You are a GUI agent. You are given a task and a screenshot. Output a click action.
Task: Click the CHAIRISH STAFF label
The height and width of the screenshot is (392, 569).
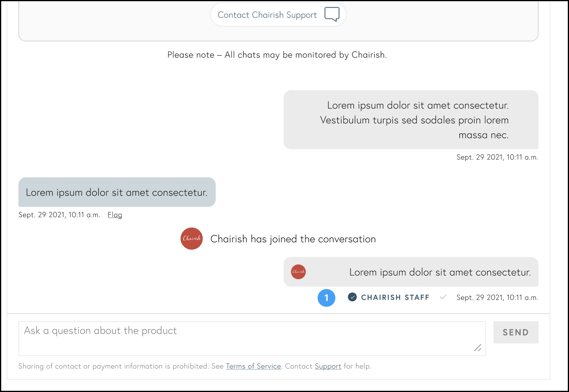coord(395,298)
